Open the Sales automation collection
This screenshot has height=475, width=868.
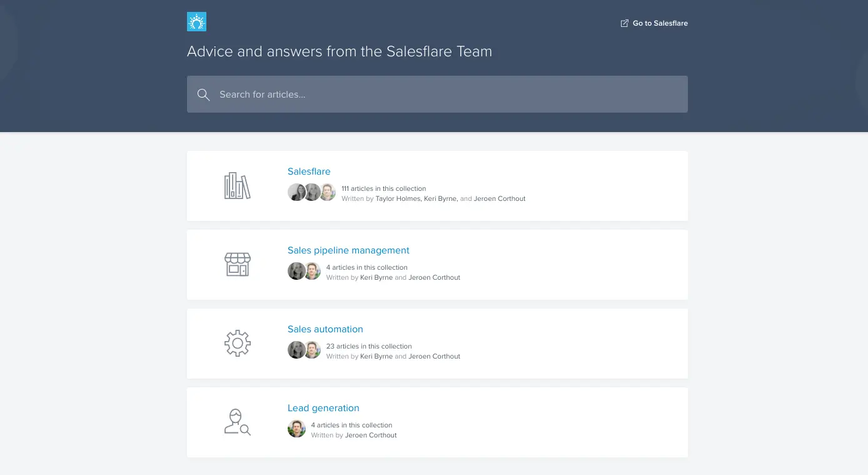pyautogui.click(x=325, y=329)
